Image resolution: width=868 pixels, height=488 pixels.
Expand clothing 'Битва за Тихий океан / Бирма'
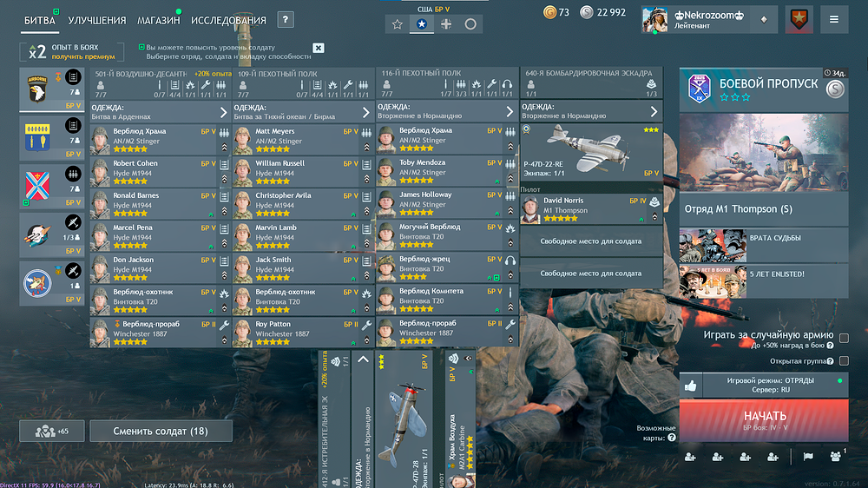pos(366,112)
